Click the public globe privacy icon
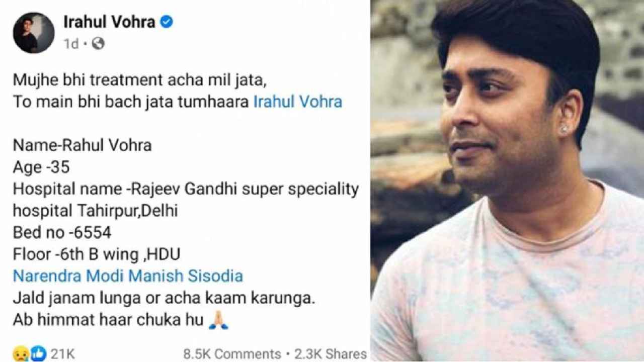644x362 pixels. coord(98,44)
